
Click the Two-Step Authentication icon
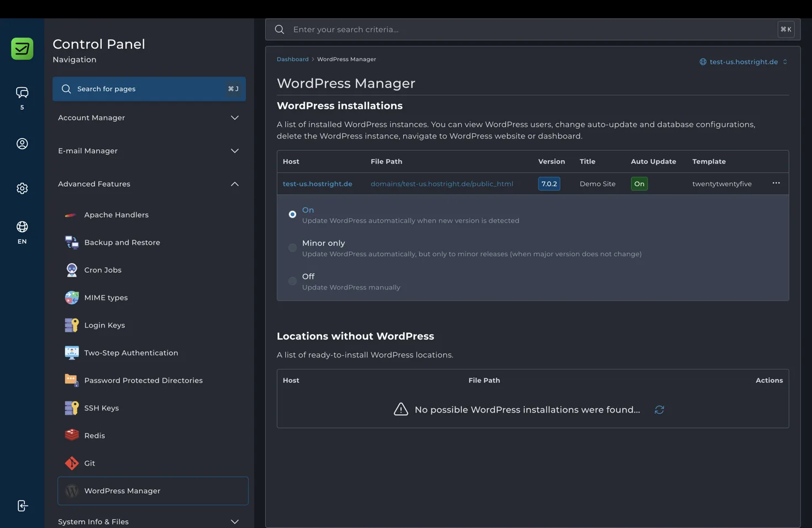(x=71, y=353)
